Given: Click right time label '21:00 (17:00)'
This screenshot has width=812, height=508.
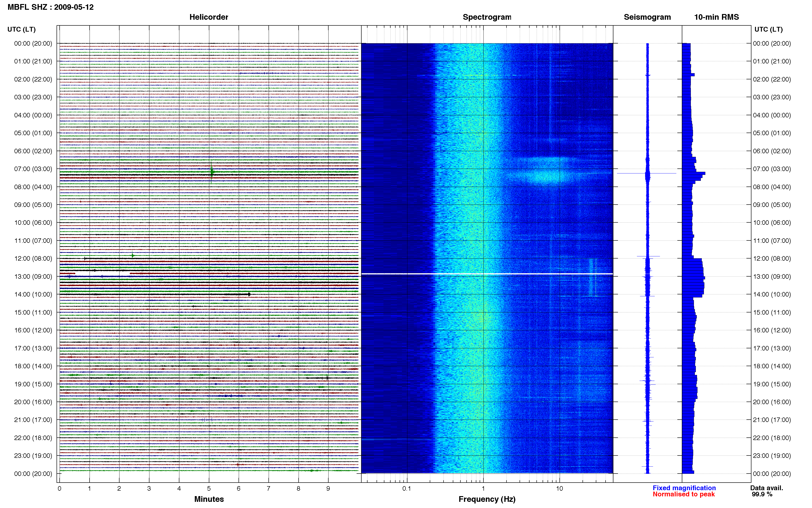Looking at the screenshot, I should tap(772, 420).
